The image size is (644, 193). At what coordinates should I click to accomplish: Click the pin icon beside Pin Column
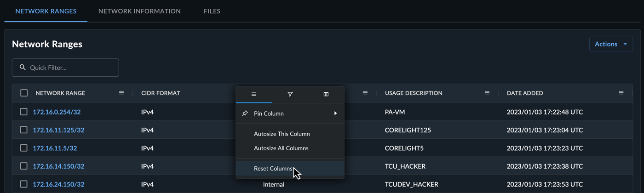pyautogui.click(x=245, y=114)
